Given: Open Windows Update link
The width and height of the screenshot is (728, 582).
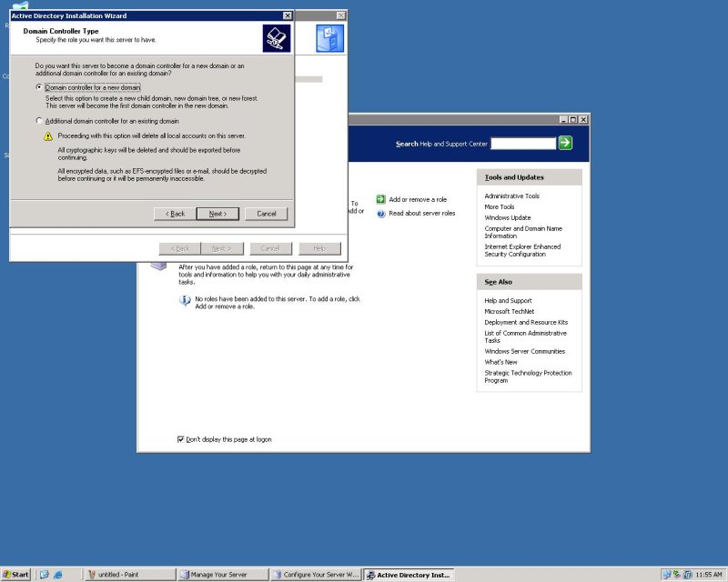Looking at the screenshot, I should tap(508, 217).
